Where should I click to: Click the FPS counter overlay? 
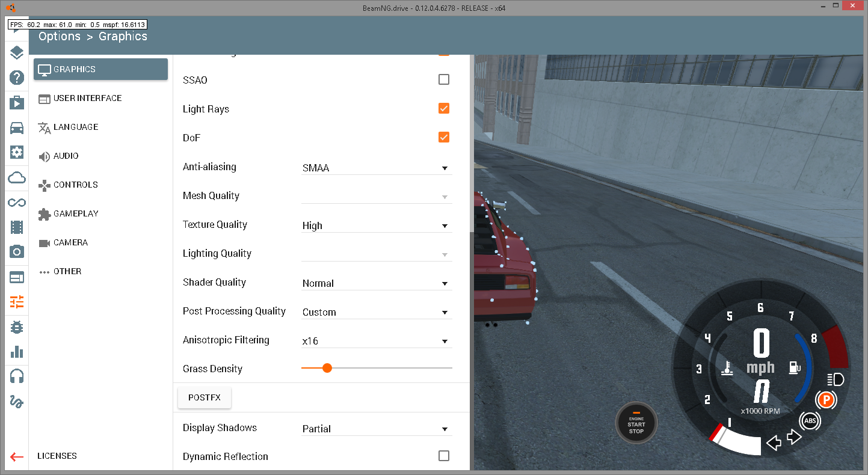78,25
